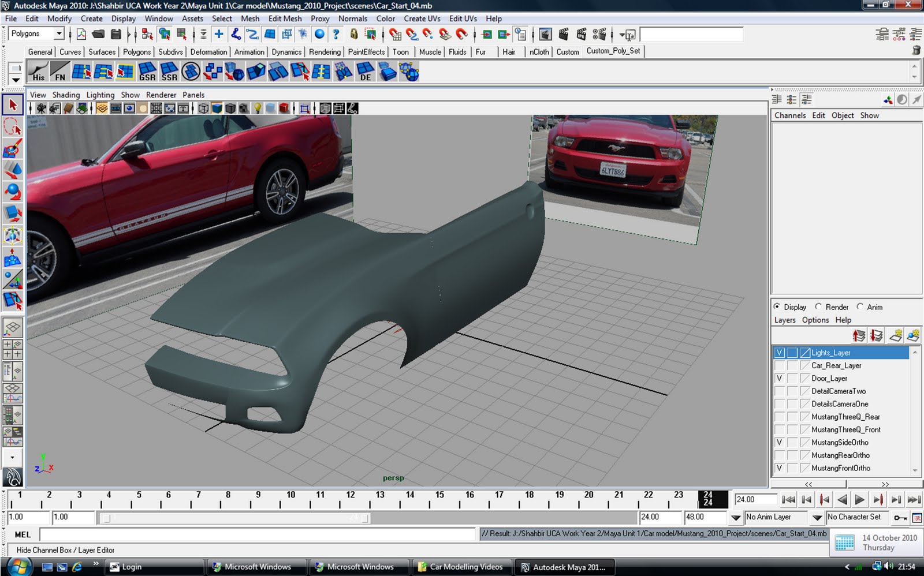
Task: Click the GSR shelf button
Action: (x=147, y=72)
